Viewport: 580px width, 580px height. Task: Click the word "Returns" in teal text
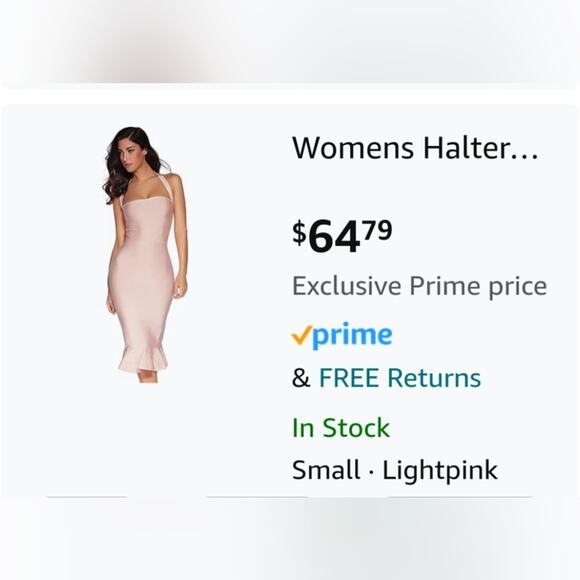pos(434,378)
